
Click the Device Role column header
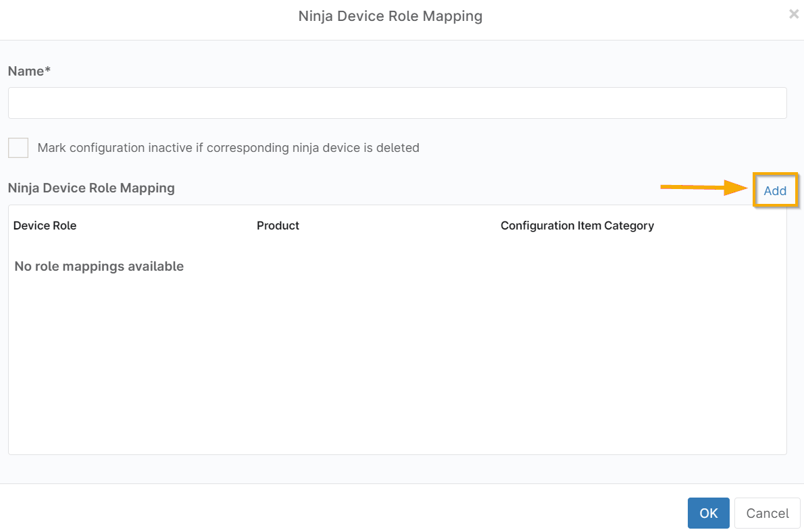(45, 225)
